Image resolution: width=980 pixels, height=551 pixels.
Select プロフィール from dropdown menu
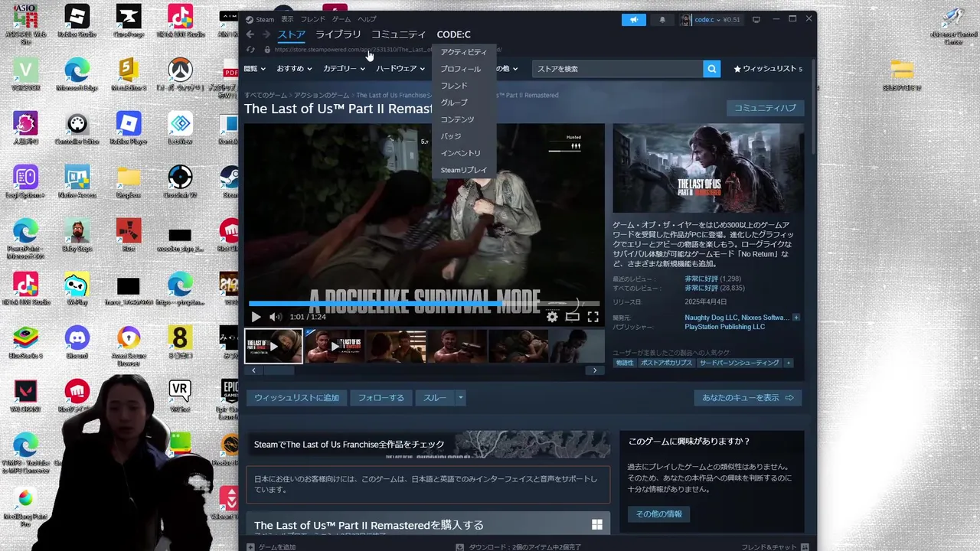464,69
